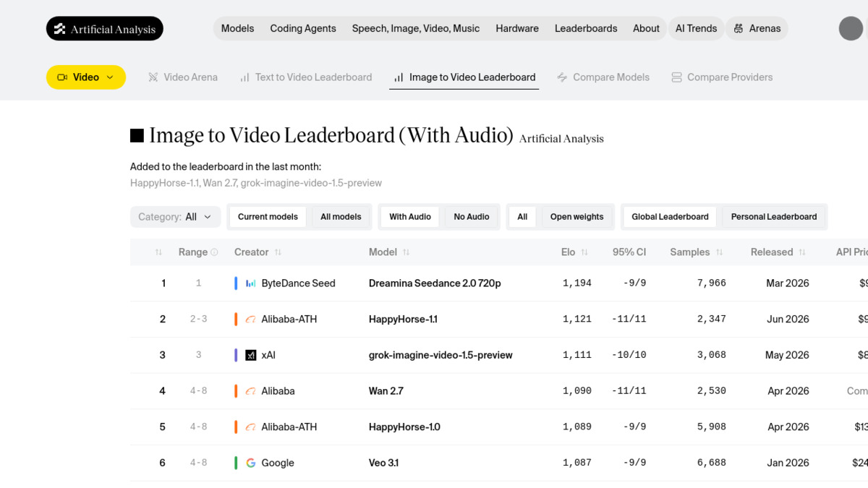Image resolution: width=868 pixels, height=488 pixels.
Task: Open Wan 2.7 model link
Action: pos(386,391)
